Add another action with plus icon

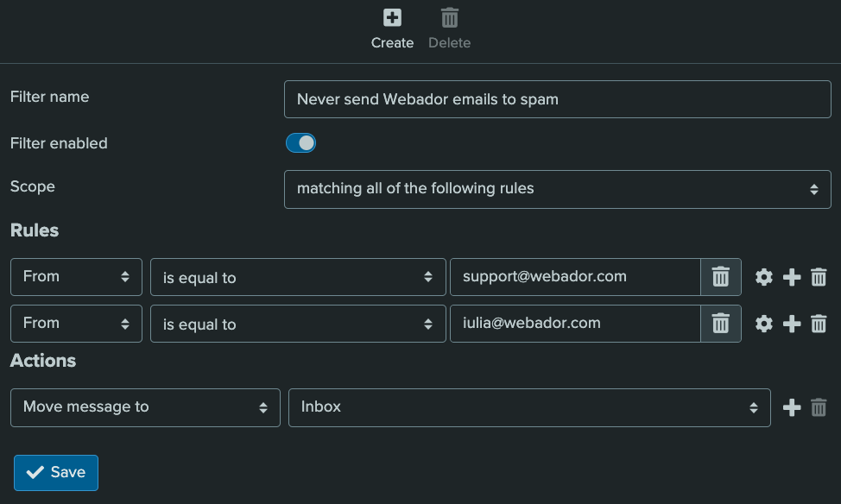(x=792, y=407)
